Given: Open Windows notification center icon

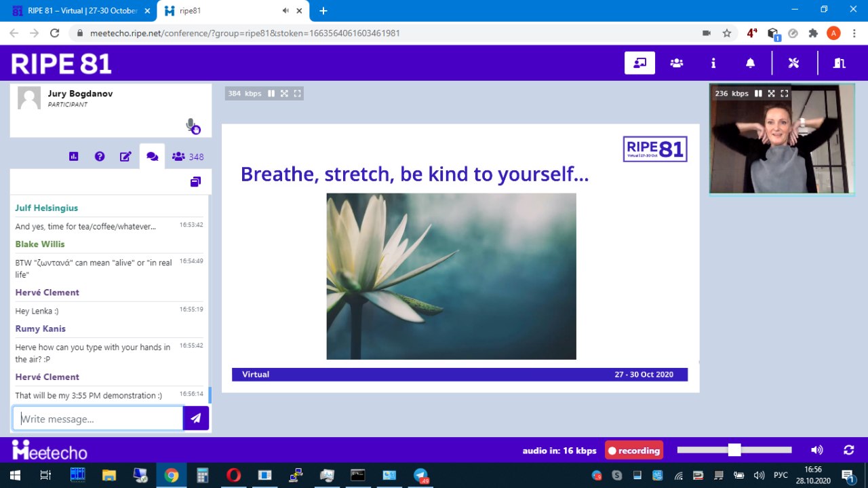Looking at the screenshot, I should pos(848,475).
